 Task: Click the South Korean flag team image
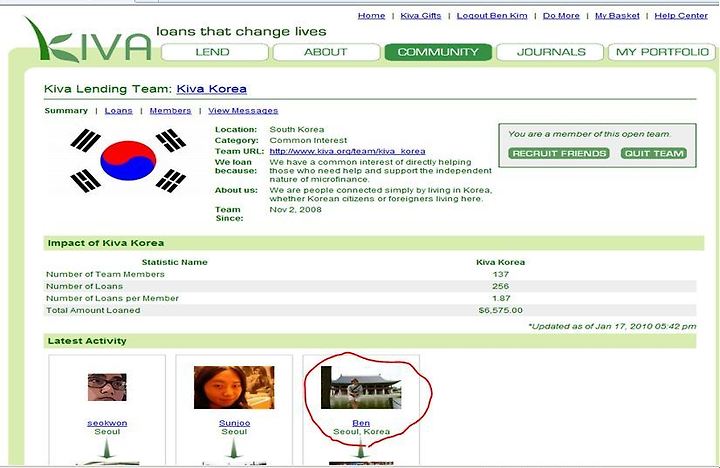click(x=128, y=160)
